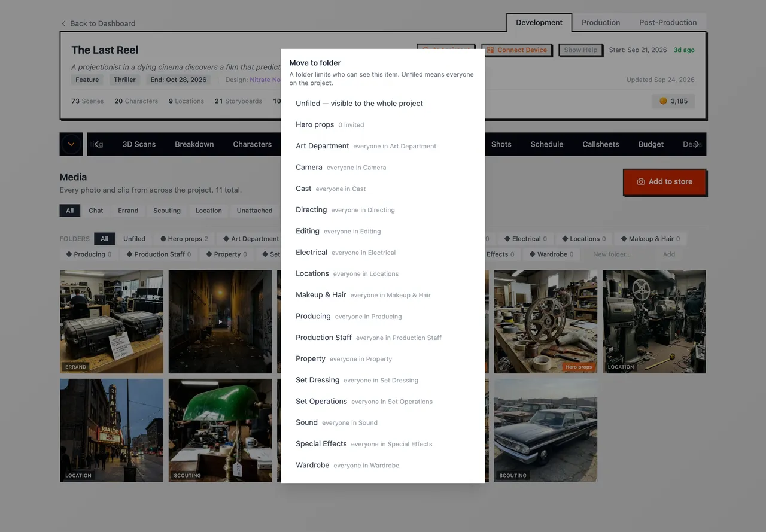Filter folders by Makeup & Hair chip
The image size is (766, 532).
[x=650, y=239]
